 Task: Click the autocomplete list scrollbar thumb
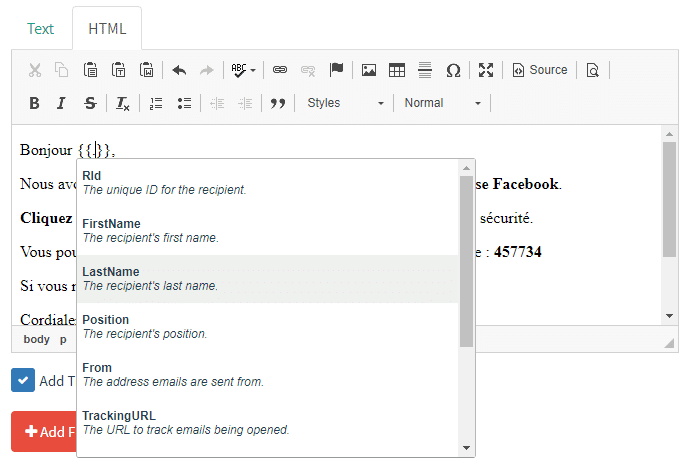466,261
